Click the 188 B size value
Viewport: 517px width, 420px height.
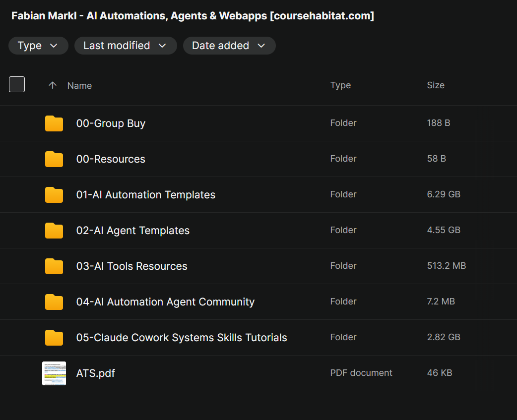pos(439,123)
